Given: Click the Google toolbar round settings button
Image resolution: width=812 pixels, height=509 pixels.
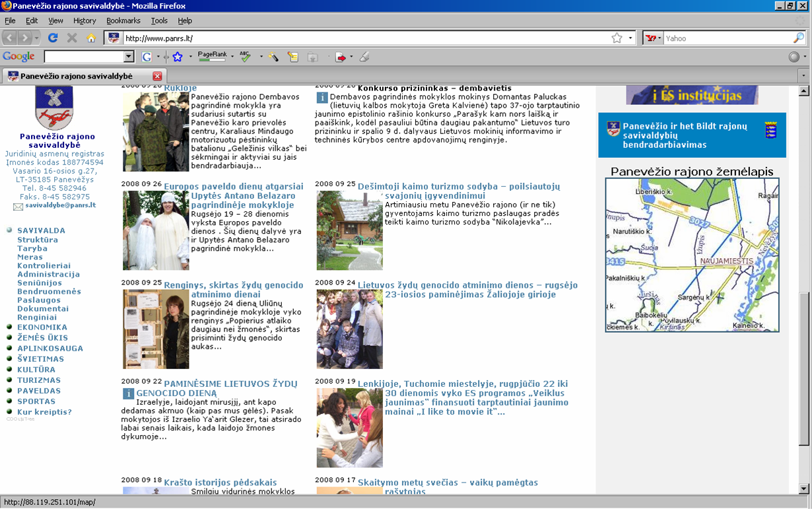Looking at the screenshot, I should (x=794, y=57).
